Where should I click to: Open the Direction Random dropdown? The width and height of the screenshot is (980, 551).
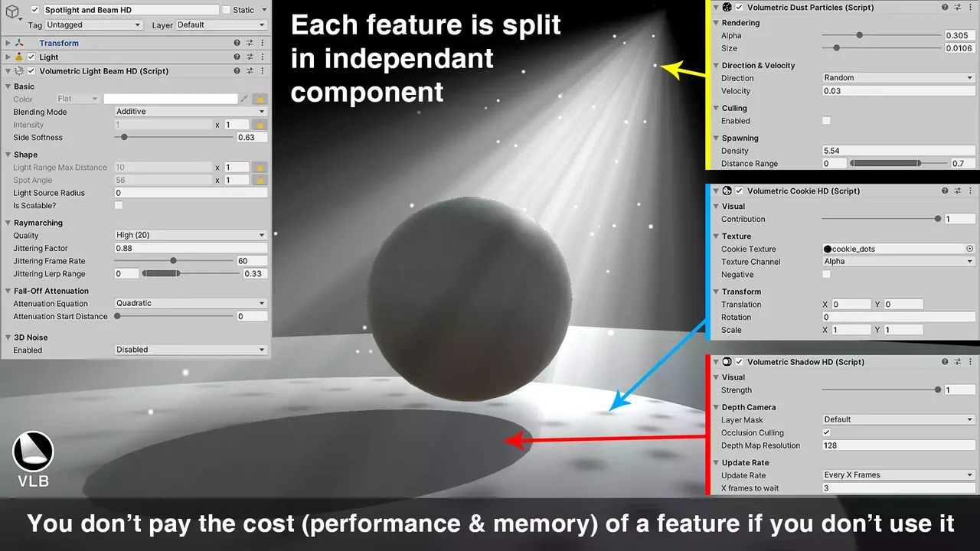899,77
